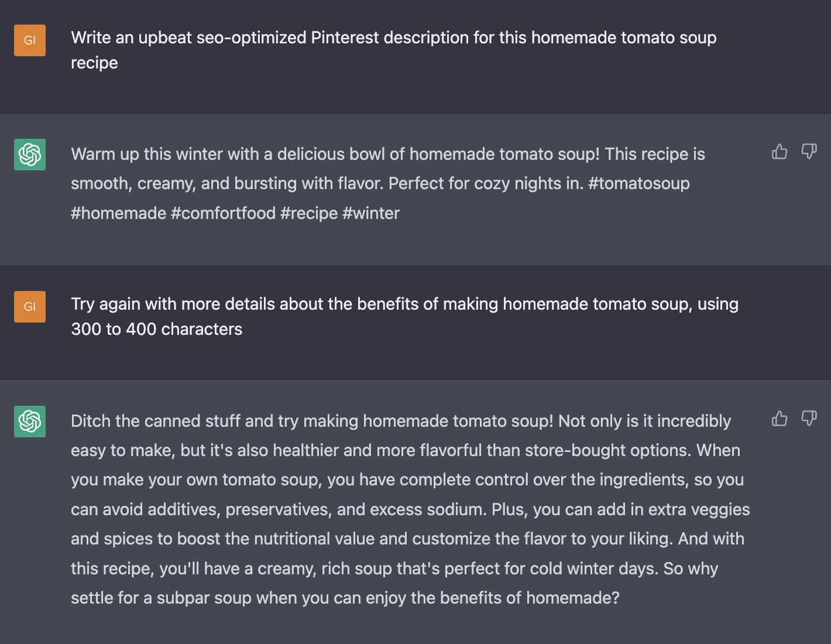831x644 pixels.
Task: Click the ChatGPT logo beside the second response
Action: pyautogui.click(x=29, y=422)
